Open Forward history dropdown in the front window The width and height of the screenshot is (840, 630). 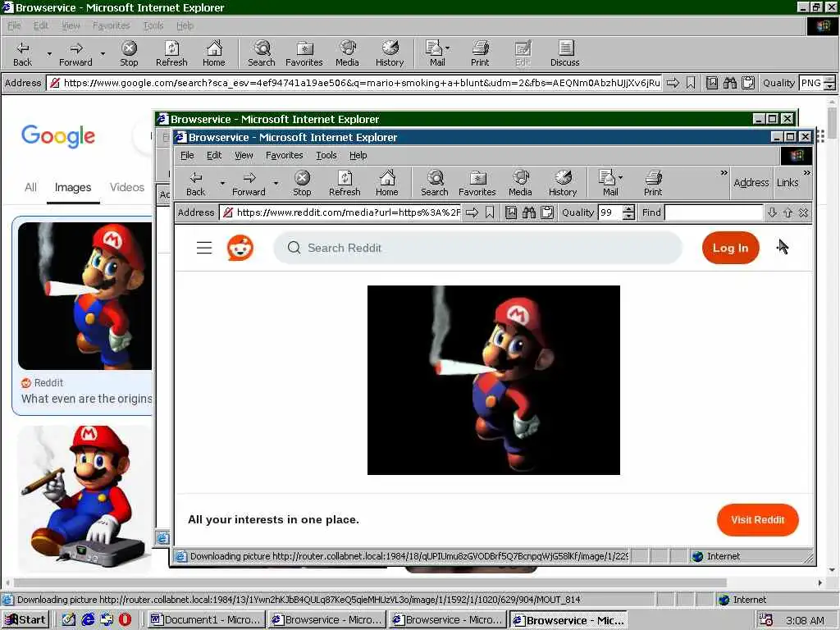(276, 183)
